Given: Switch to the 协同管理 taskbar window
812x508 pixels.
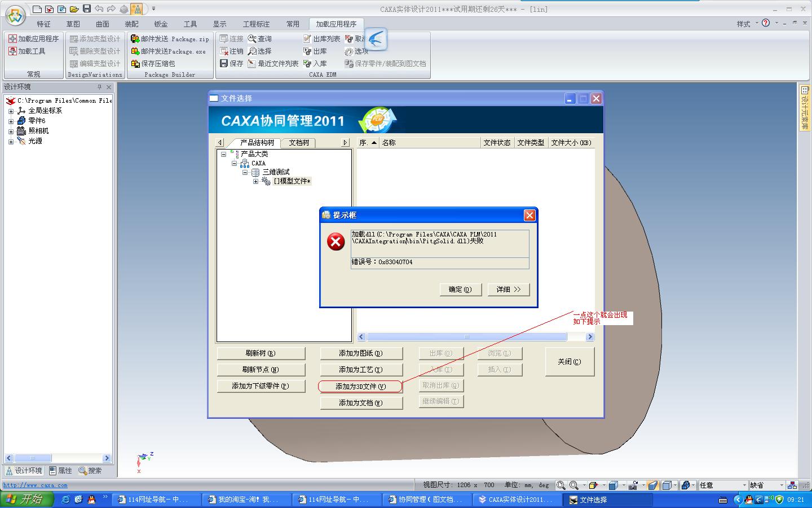Looking at the screenshot, I should point(427,500).
